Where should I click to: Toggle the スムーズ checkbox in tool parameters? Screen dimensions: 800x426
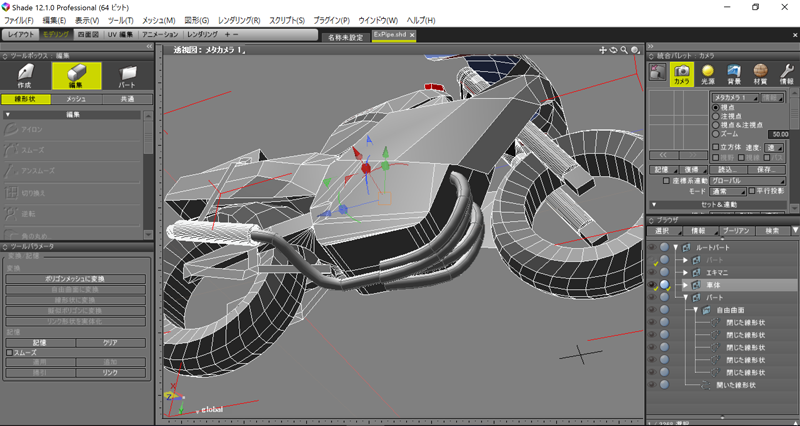click(10, 352)
